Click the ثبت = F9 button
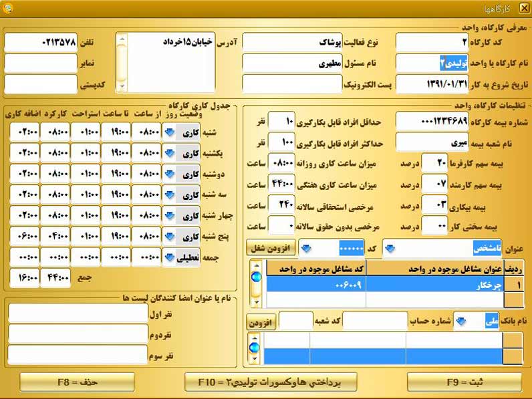 tap(464, 382)
